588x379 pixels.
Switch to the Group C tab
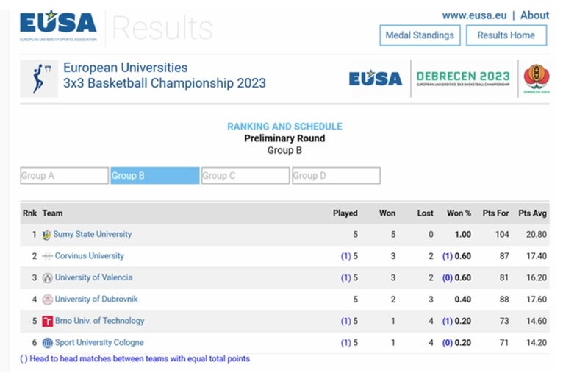(x=245, y=175)
